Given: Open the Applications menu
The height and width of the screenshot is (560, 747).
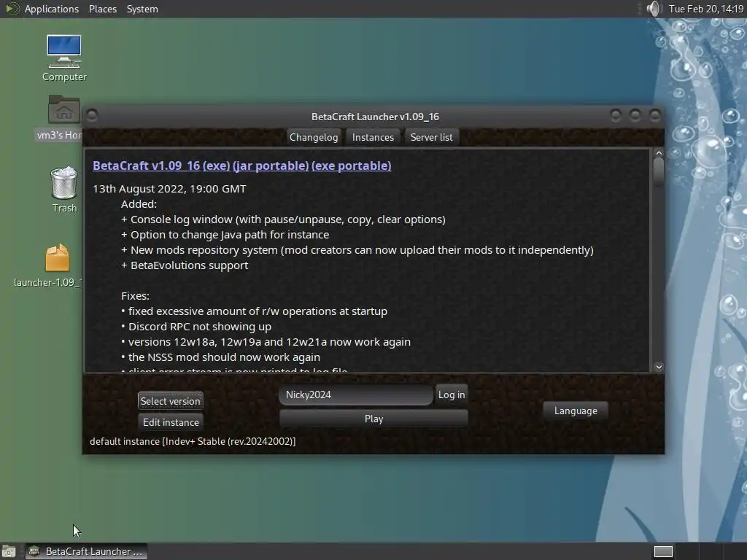Looking at the screenshot, I should [x=52, y=9].
